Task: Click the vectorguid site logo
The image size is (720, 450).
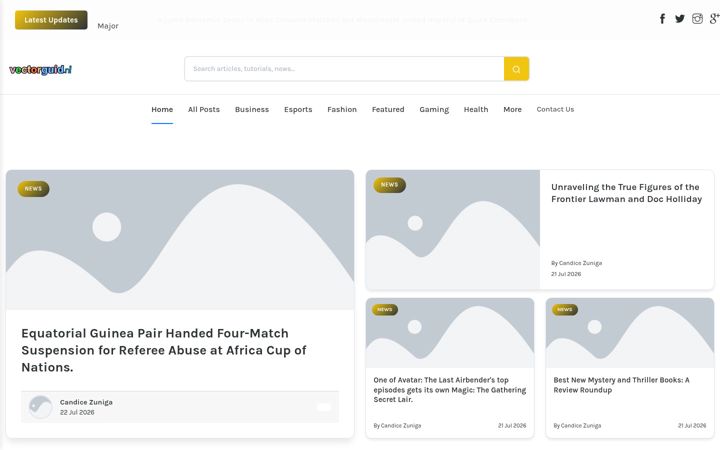Action: click(40, 70)
